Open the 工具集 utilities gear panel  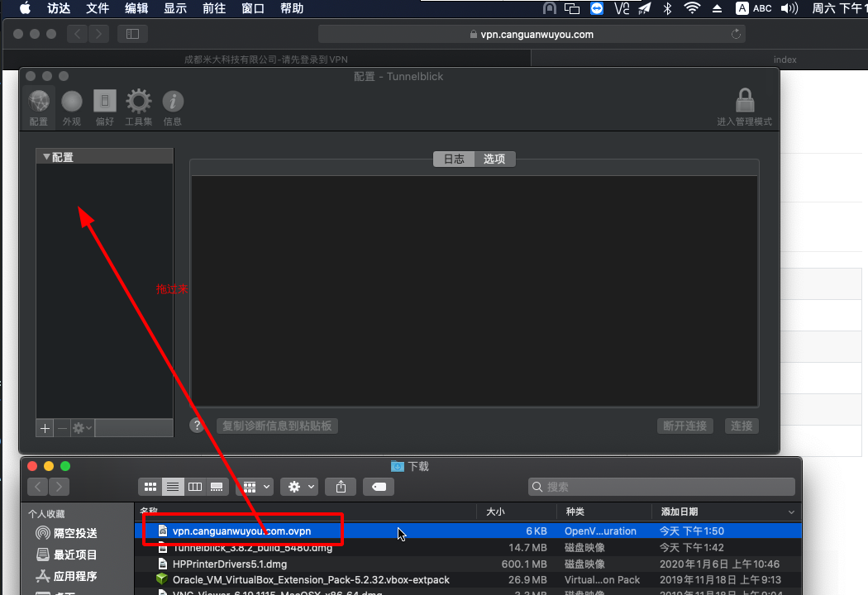(138, 108)
